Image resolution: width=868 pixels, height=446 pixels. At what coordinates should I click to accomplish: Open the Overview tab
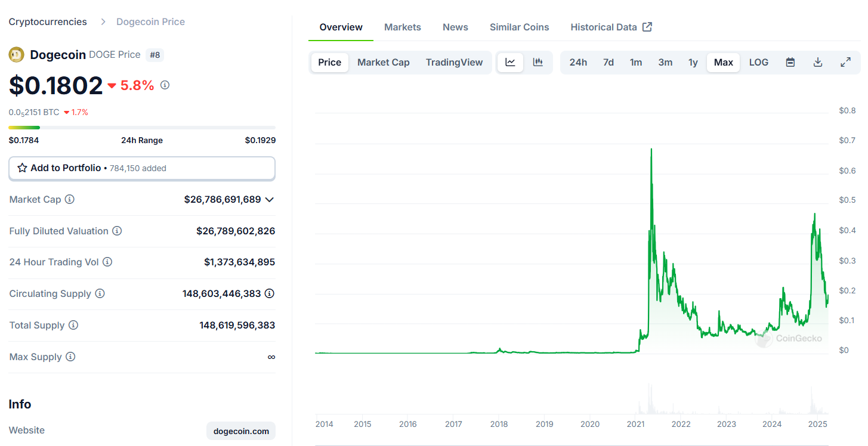point(341,27)
